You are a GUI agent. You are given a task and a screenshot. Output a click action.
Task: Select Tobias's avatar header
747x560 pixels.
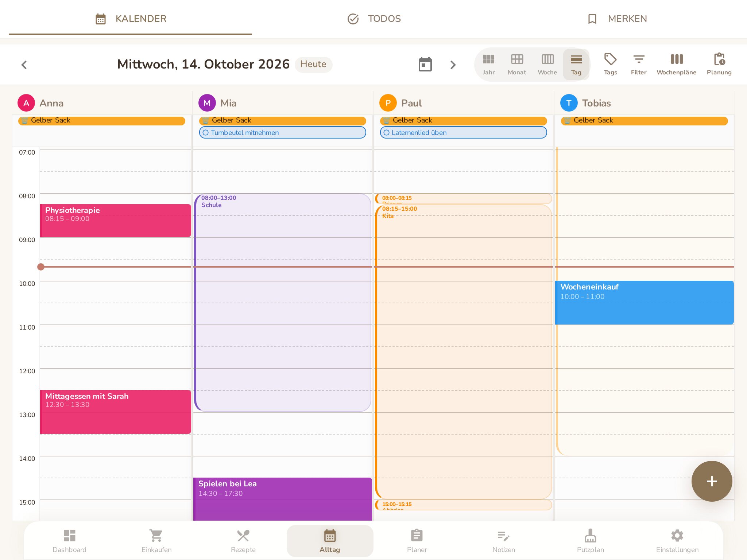569,103
